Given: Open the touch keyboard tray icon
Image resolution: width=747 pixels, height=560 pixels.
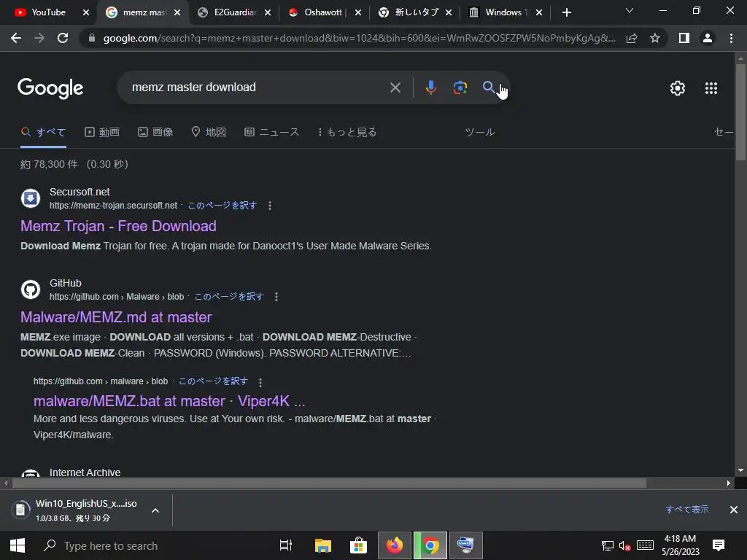Looking at the screenshot, I should pyautogui.click(x=645, y=545).
